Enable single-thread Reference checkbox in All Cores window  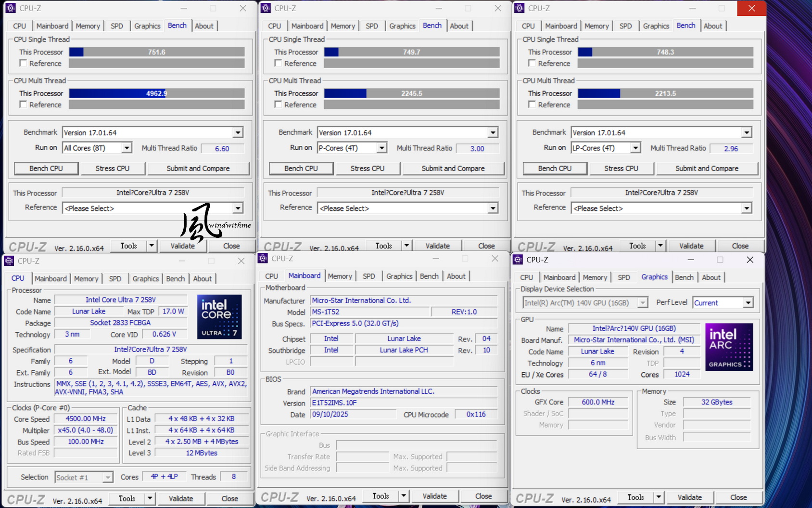click(23, 63)
